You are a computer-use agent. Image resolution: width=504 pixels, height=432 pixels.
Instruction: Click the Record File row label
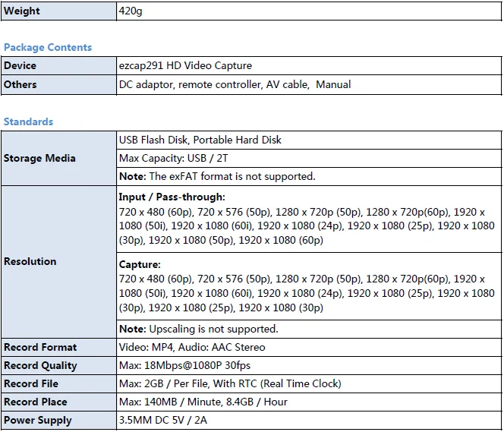point(31,383)
